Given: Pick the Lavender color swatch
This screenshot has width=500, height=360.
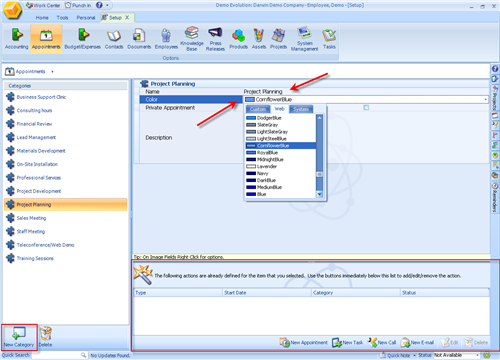Looking at the screenshot, I should point(251,166).
